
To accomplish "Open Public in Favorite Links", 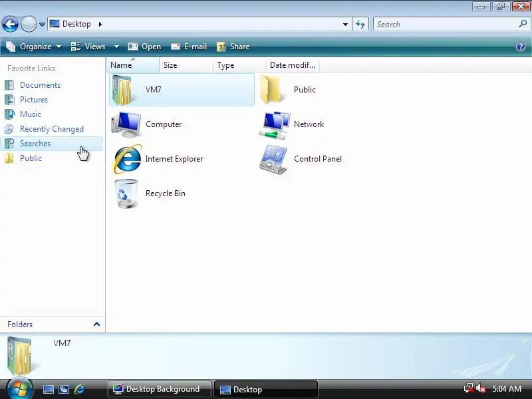I will pyautogui.click(x=31, y=158).
